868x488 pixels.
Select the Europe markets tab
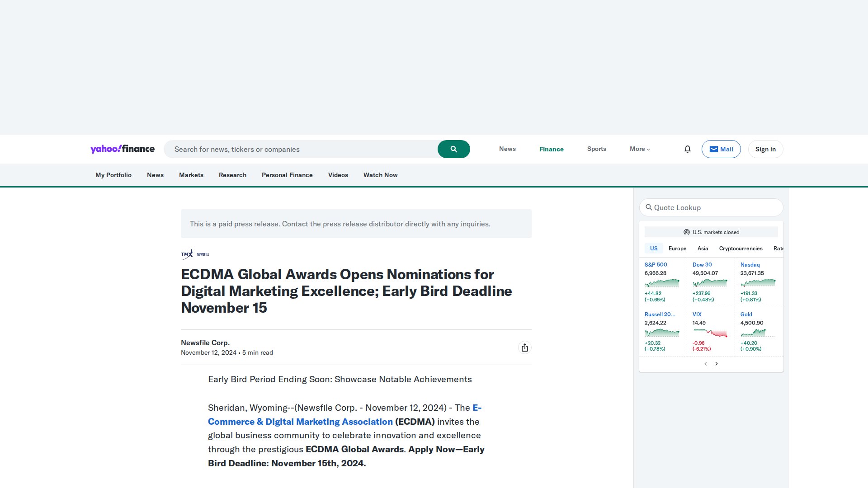pyautogui.click(x=677, y=248)
